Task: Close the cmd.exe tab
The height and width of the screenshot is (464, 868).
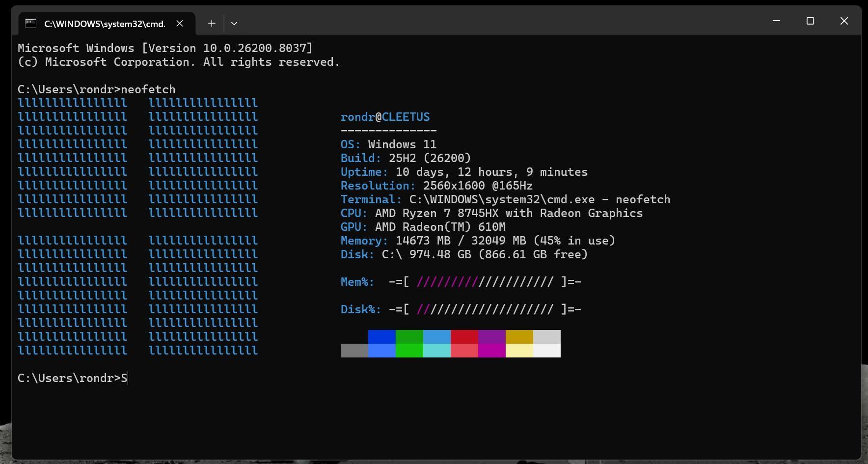Action: point(180,24)
